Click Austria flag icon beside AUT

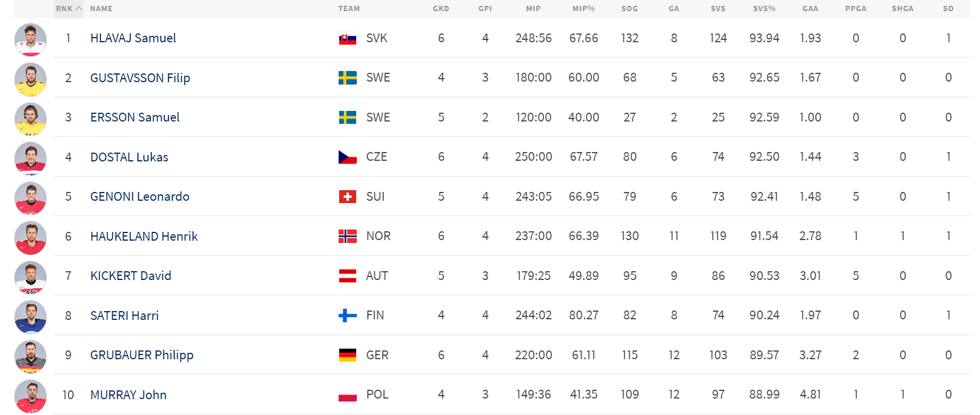pos(347,276)
